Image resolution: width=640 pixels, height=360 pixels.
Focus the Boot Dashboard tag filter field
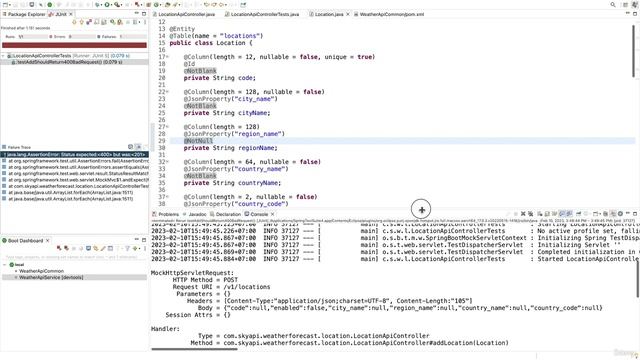73,258
